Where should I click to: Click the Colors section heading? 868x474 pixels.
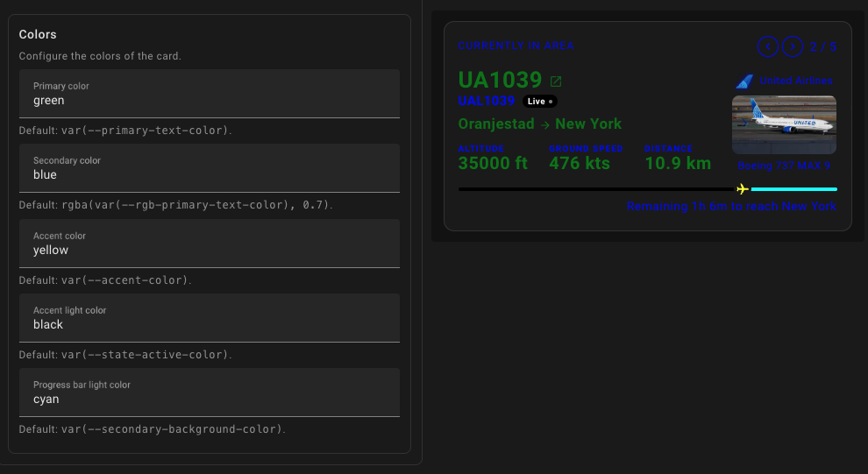point(38,34)
